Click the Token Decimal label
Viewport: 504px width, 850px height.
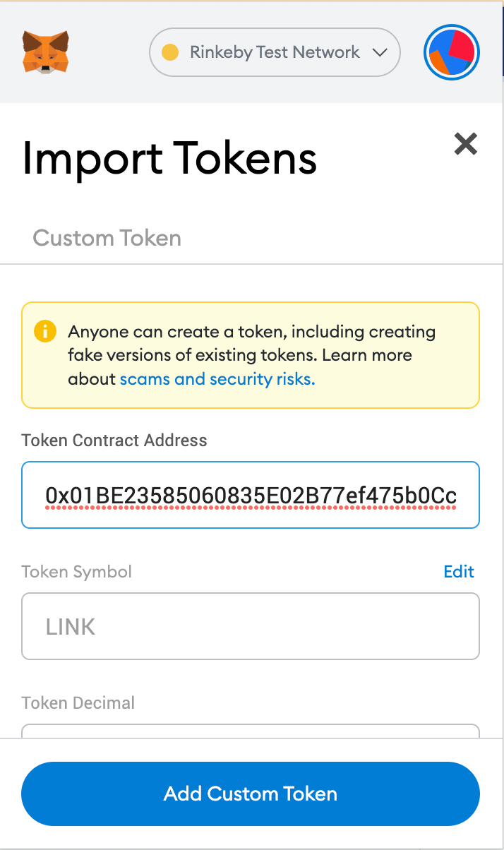coord(78,703)
